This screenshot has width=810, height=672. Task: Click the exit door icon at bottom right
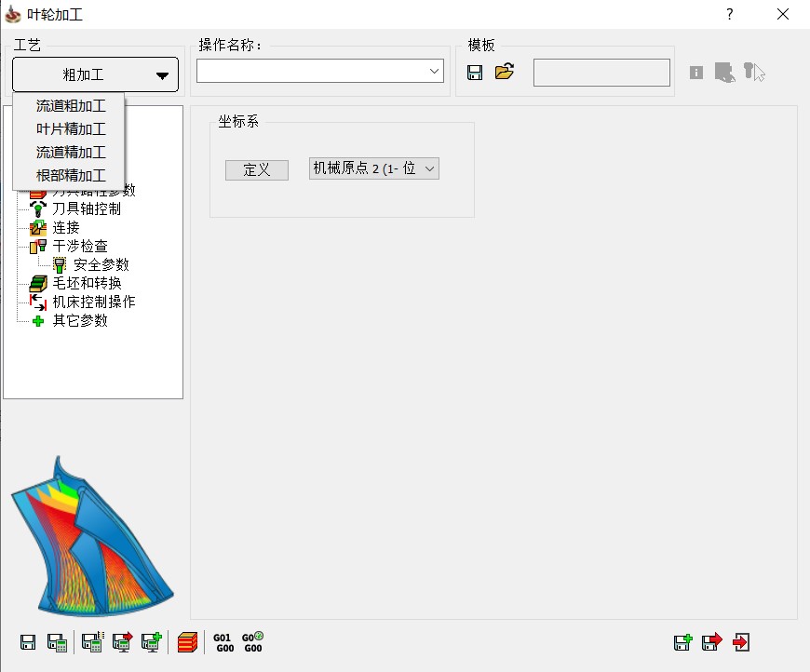pos(742,642)
